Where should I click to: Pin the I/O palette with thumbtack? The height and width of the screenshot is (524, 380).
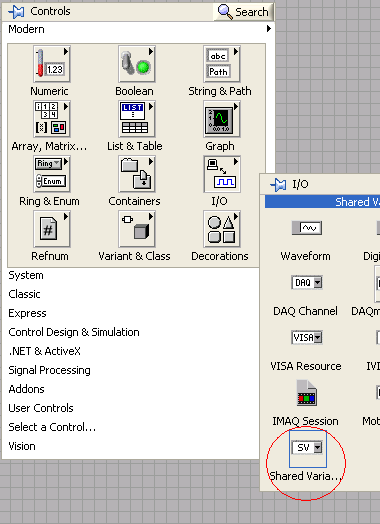278,184
